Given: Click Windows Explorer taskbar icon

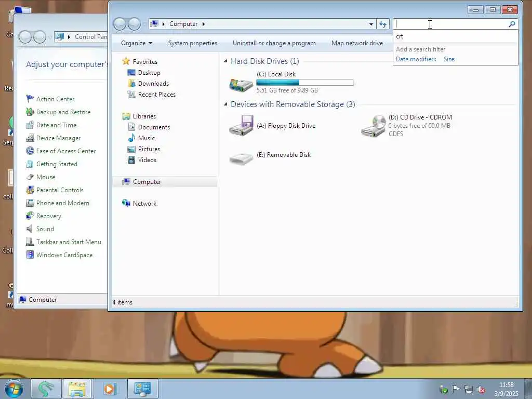Looking at the screenshot, I should (77, 389).
